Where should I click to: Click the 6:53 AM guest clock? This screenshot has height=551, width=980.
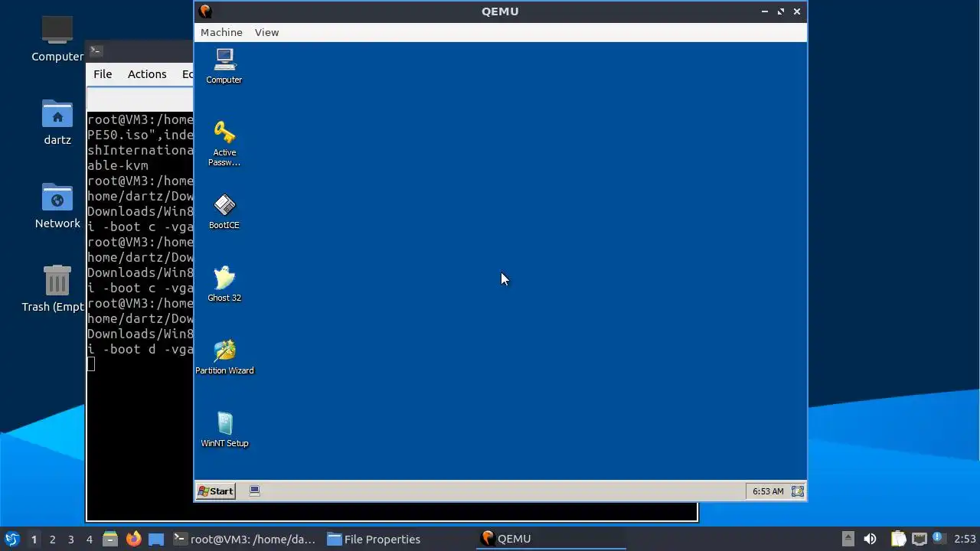[768, 491]
